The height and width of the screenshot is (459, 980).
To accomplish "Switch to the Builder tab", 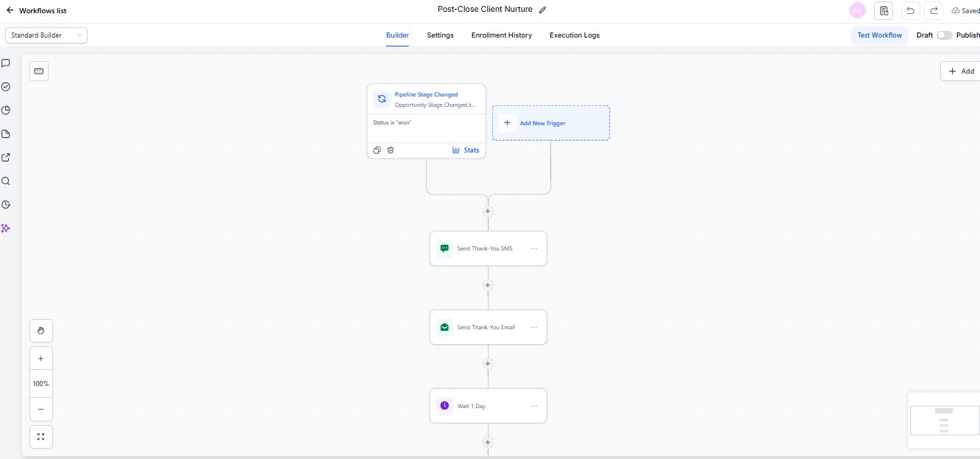I will coord(397,35).
